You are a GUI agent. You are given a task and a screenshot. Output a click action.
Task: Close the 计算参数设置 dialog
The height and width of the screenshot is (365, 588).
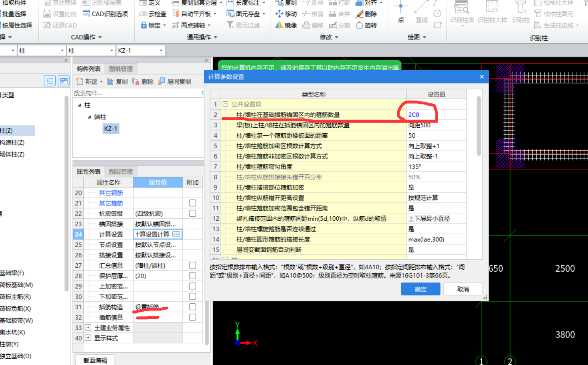coord(482,77)
